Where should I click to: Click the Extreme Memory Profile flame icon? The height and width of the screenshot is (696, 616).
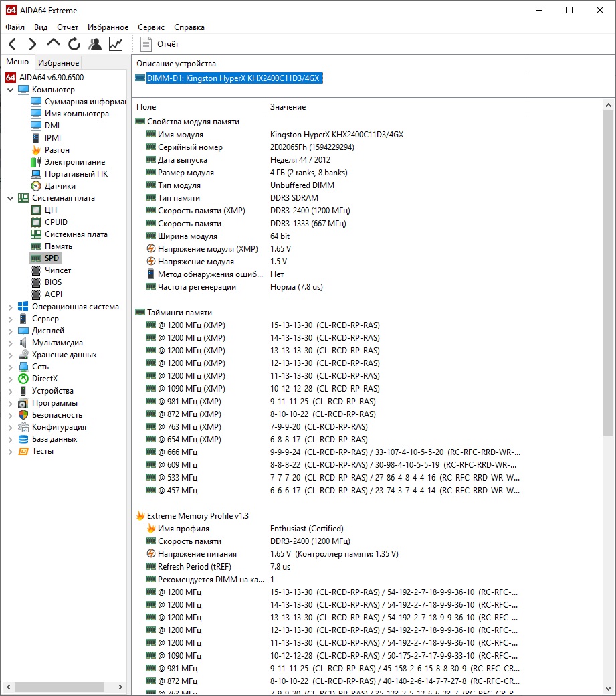pos(140,515)
